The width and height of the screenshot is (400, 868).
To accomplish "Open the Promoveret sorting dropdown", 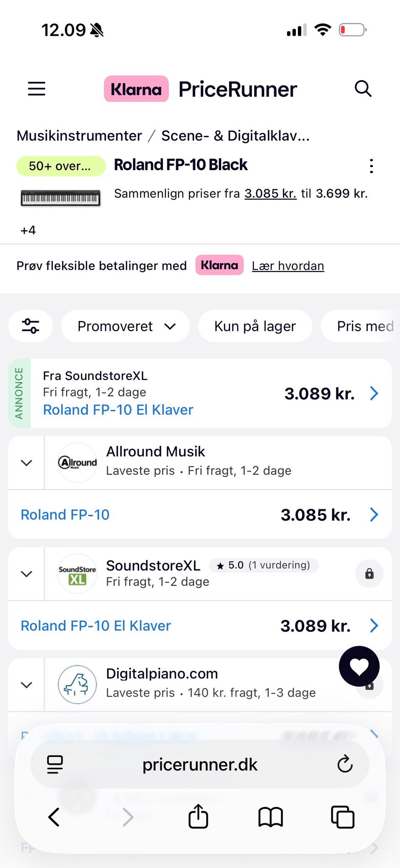I will (x=125, y=326).
